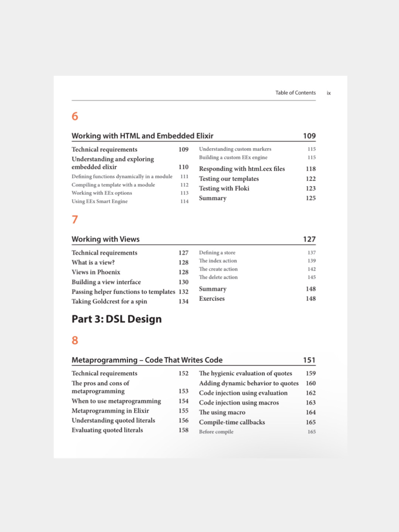This screenshot has height=532, width=399.
Task: Click "Technical requirements" entry for page 152
Action: coord(105,374)
